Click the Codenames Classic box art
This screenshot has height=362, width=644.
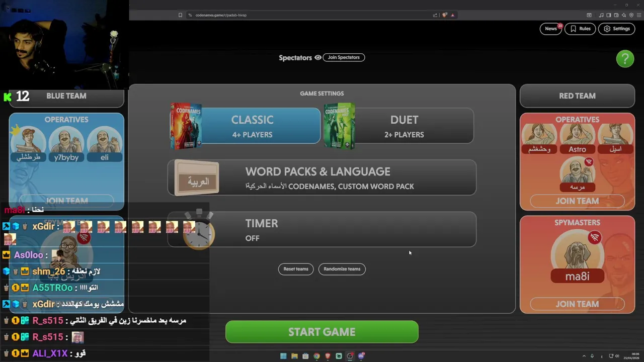tap(186, 126)
